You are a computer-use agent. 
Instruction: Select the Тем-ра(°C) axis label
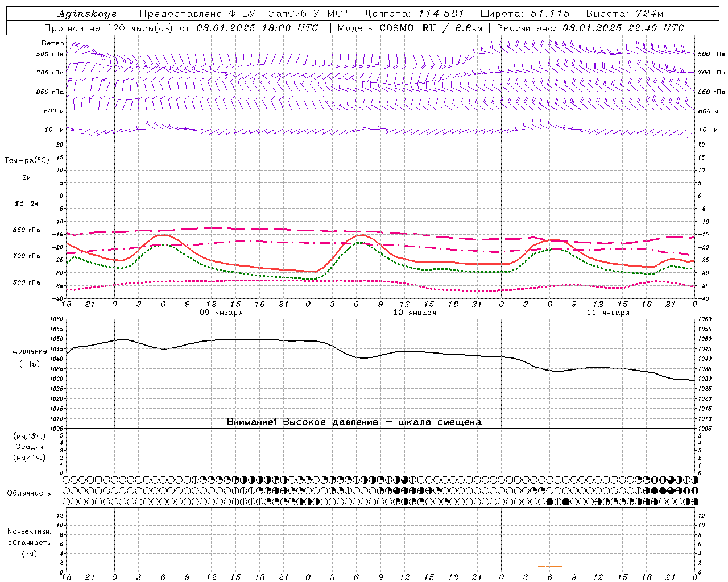click(x=27, y=161)
